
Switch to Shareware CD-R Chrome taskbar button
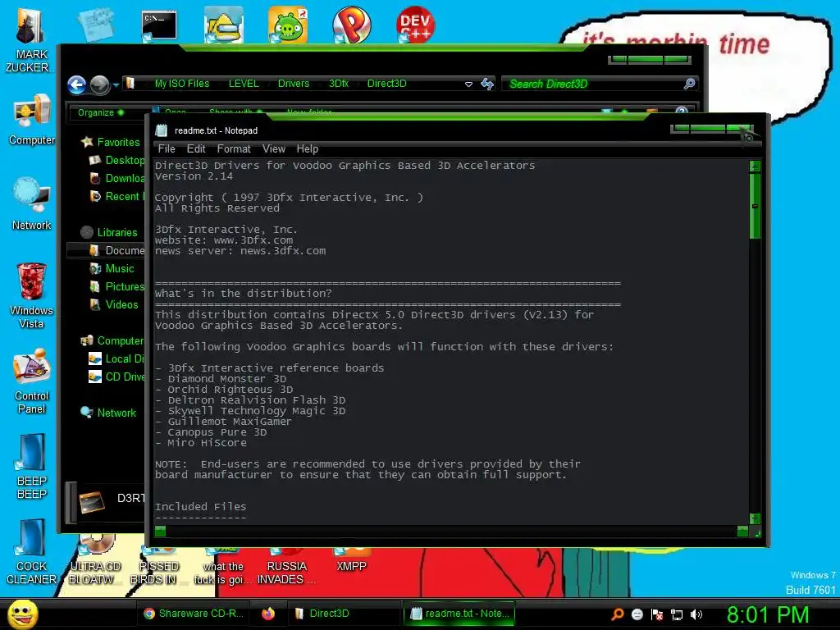click(x=194, y=614)
